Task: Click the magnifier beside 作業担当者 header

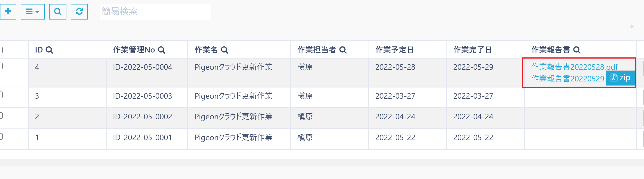Action: 344,50
